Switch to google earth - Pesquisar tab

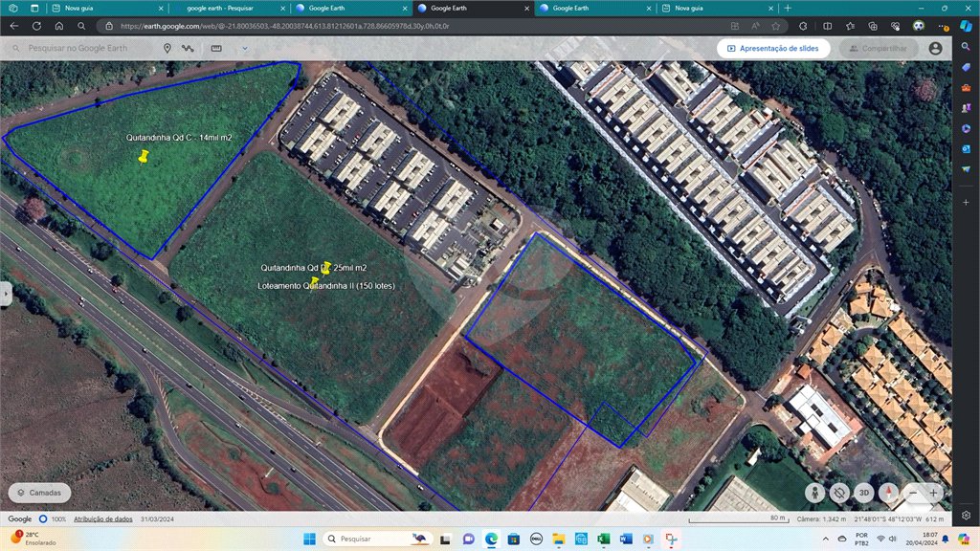(228, 8)
